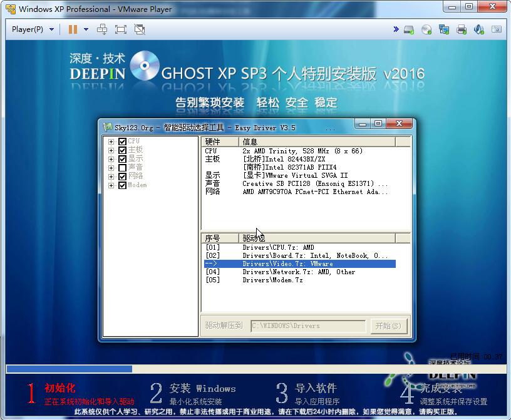Click the network adapter device icon

click(x=444, y=29)
